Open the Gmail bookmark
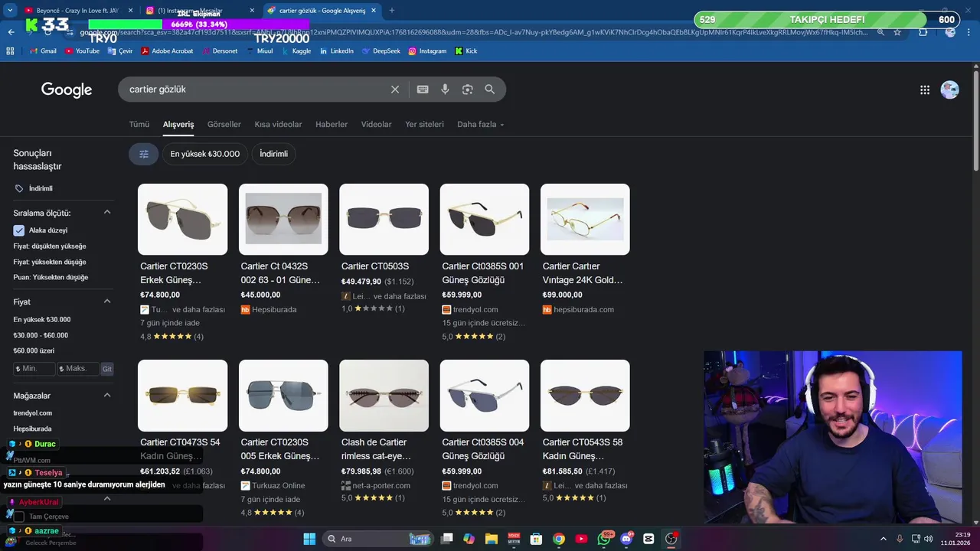 pyautogui.click(x=43, y=51)
